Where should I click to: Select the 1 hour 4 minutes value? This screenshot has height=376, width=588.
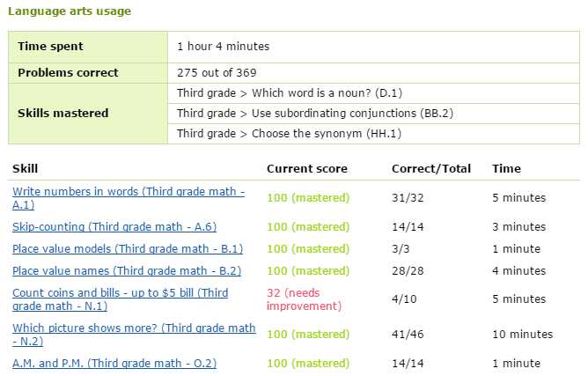pos(223,46)
